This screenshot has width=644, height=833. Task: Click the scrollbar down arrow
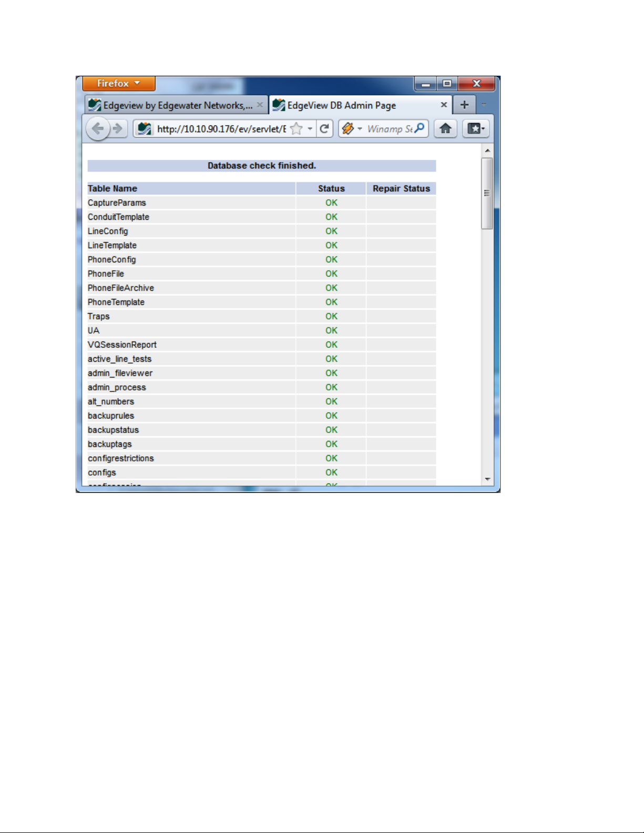pos(487,479)
